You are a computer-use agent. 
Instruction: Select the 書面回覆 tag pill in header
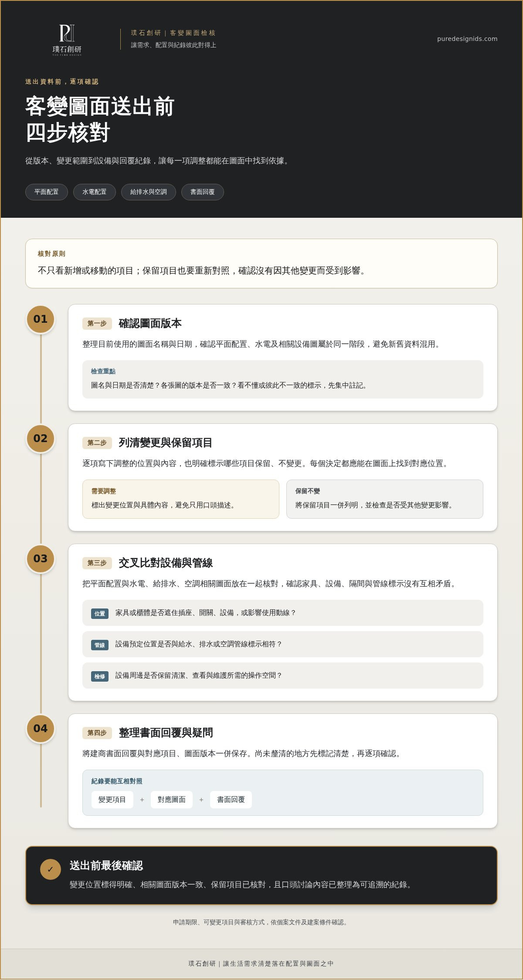(x=203, y=192)
